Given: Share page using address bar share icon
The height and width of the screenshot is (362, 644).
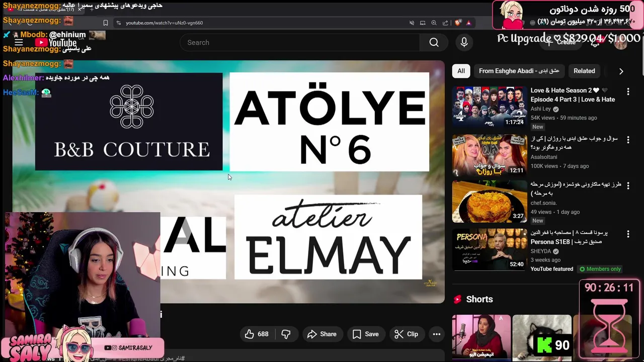Looking at the screenshot, I should (445, 23).
